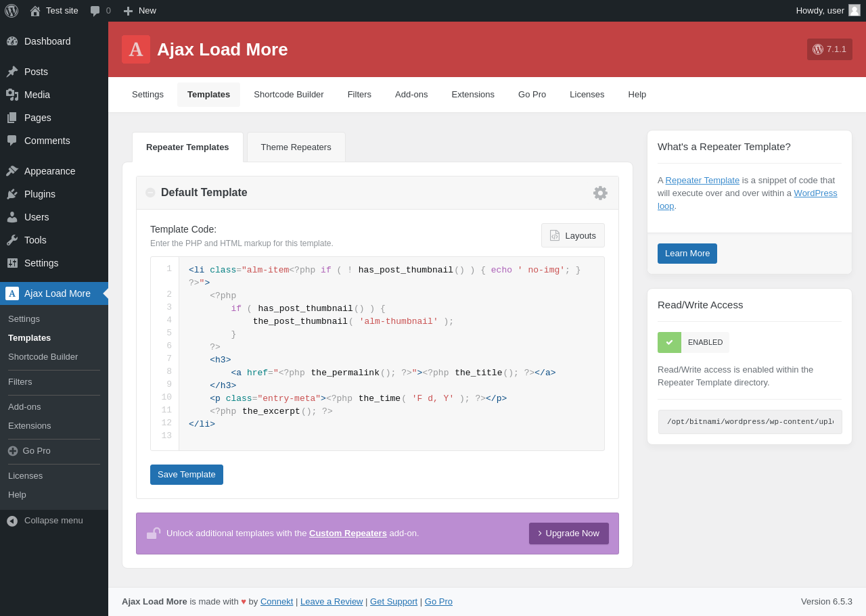Image resolution: width=866 pixels, height=616 pixels.
Task: Click the WordPress logo in admin bar
Action: tap(12, 11)
